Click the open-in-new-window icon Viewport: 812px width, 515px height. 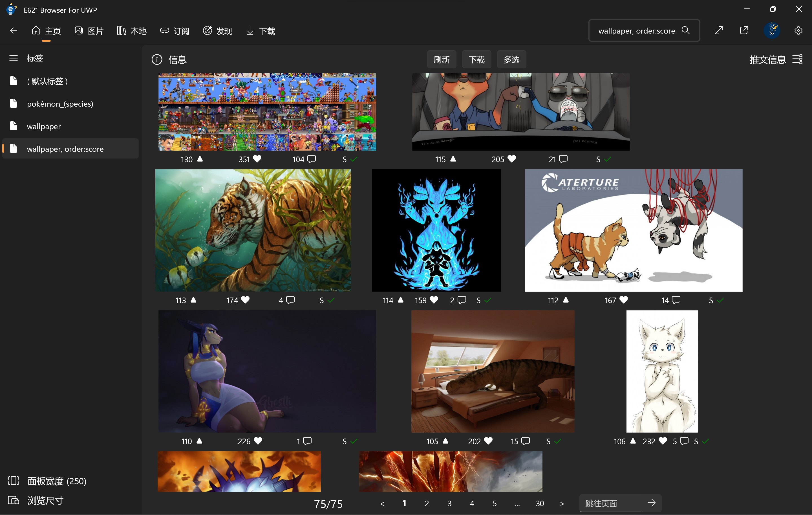(744, 30)
